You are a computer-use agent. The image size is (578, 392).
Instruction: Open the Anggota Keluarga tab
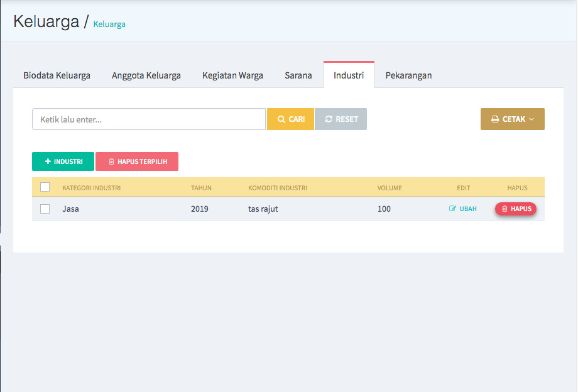[146, 75]
